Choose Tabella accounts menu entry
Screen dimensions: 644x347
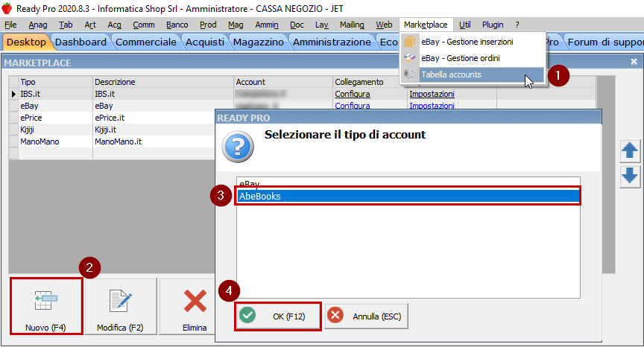pyautogui.click(x=473, y=74)
